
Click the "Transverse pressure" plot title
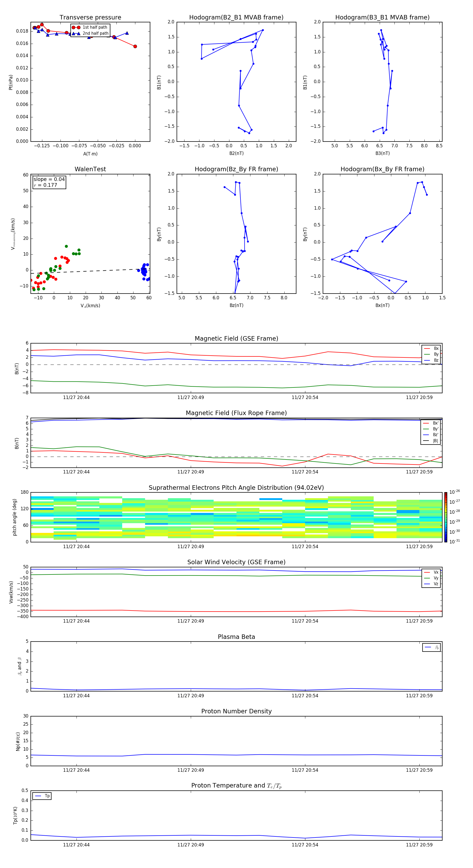click(x=90, y=18)
